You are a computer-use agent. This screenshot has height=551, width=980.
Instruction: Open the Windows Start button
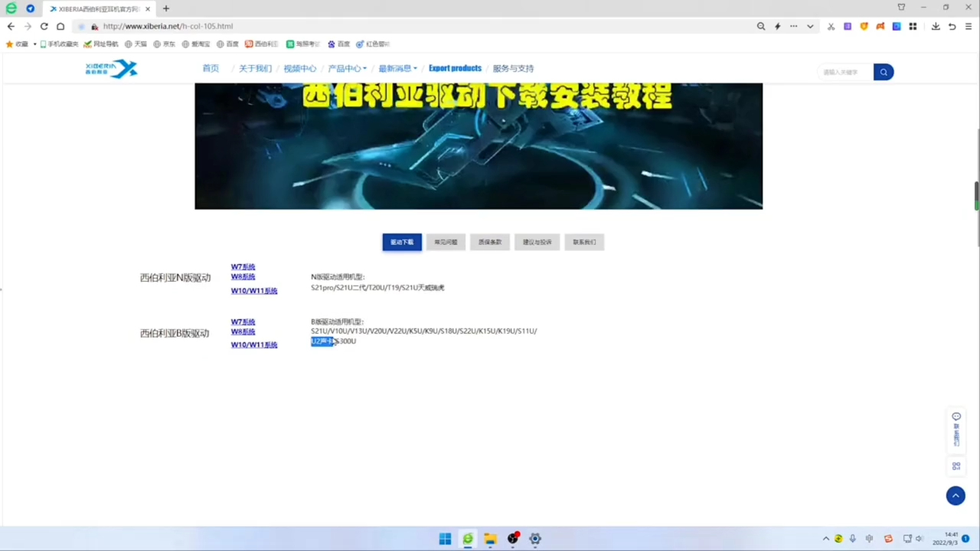445,539
